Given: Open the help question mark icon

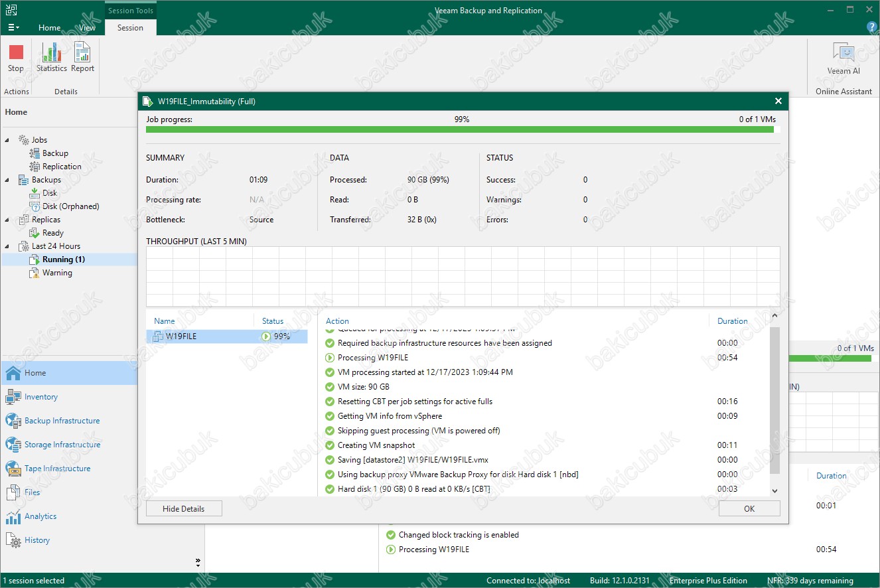Looking at the screenshot, I should 873,27.
